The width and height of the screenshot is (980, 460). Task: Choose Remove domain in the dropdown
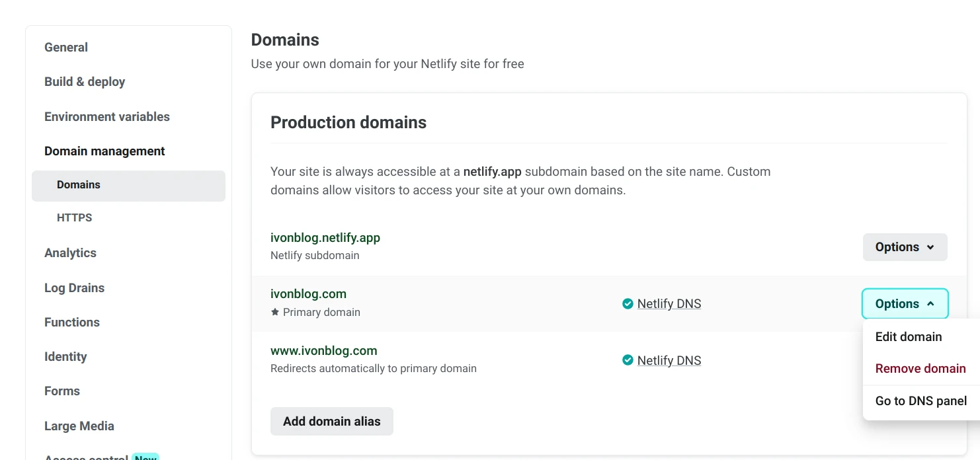click(920, 369)
